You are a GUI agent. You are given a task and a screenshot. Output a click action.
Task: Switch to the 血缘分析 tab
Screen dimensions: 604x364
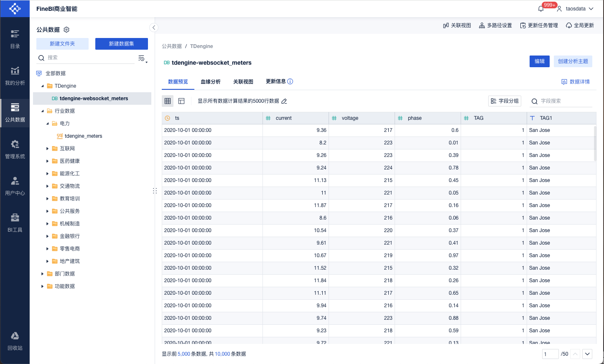210,82
